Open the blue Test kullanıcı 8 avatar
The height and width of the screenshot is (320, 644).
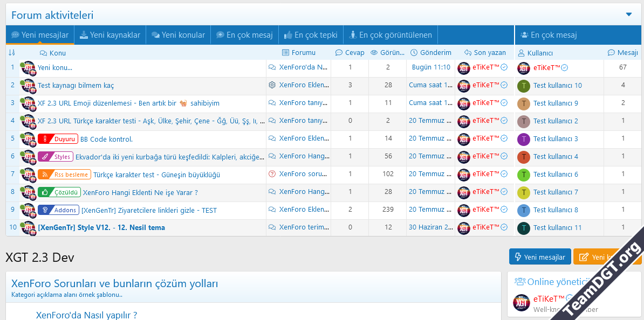click(x=524, y=210)
